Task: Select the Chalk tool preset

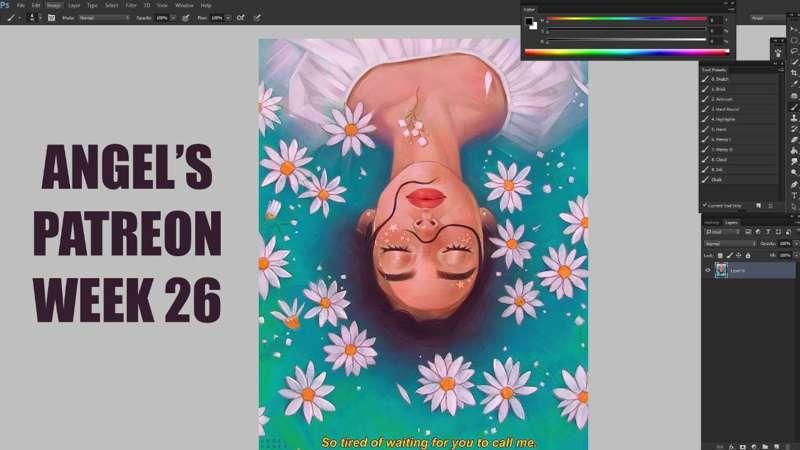Action: click(x=740, y=180)
